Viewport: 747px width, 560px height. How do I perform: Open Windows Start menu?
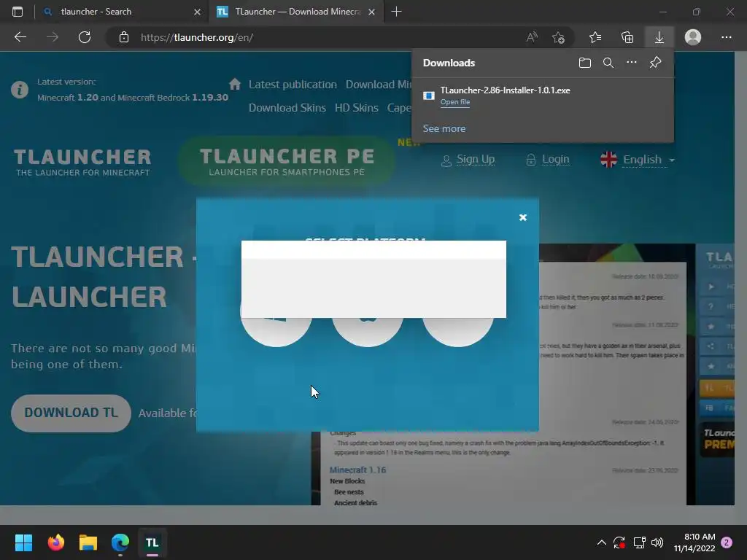pos(23,542)
